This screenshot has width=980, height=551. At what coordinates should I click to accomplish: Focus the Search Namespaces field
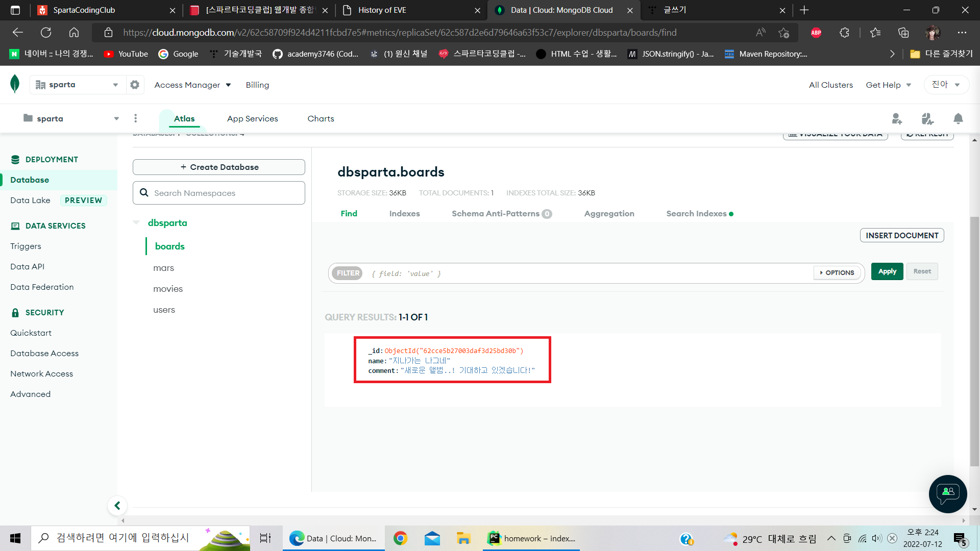click(225, 193)
